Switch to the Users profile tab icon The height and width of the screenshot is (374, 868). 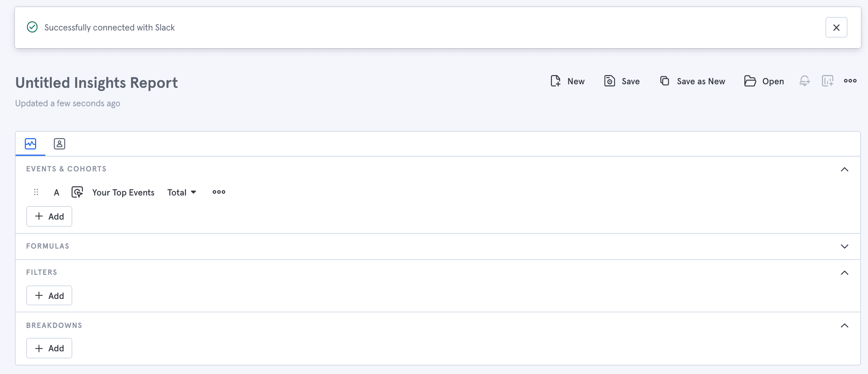[59, 144]
